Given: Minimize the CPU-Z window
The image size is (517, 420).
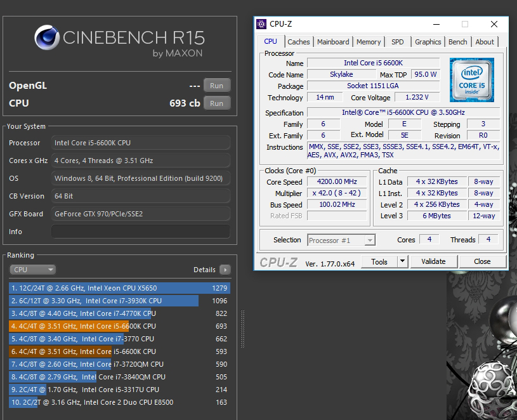Looking at the screenshot, I should point(436,24).
